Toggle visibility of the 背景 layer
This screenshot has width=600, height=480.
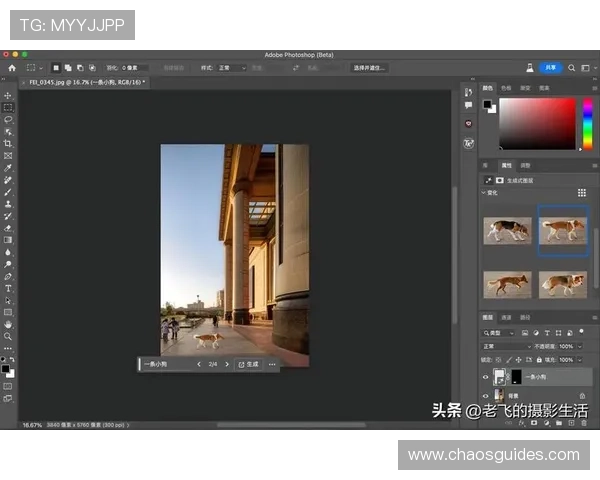point(486,396)
